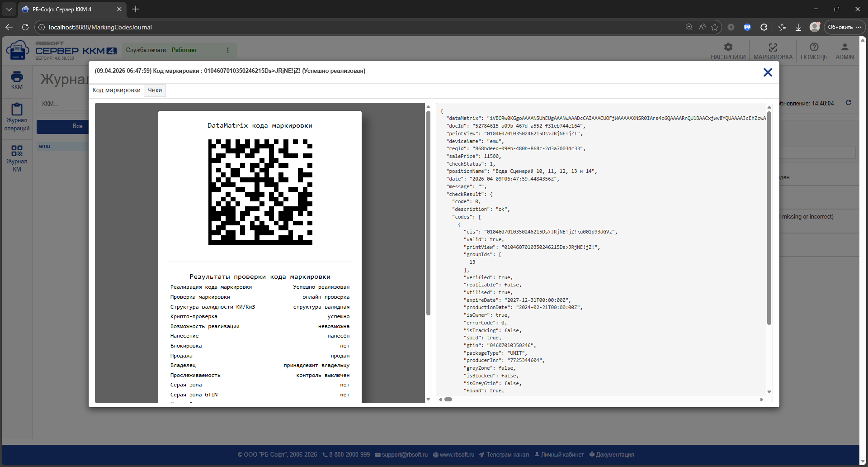Image resolution: width=868 pixels, height=467 pixels.
Task: Open browser extensions menu
Action: [x=764, y=27]
